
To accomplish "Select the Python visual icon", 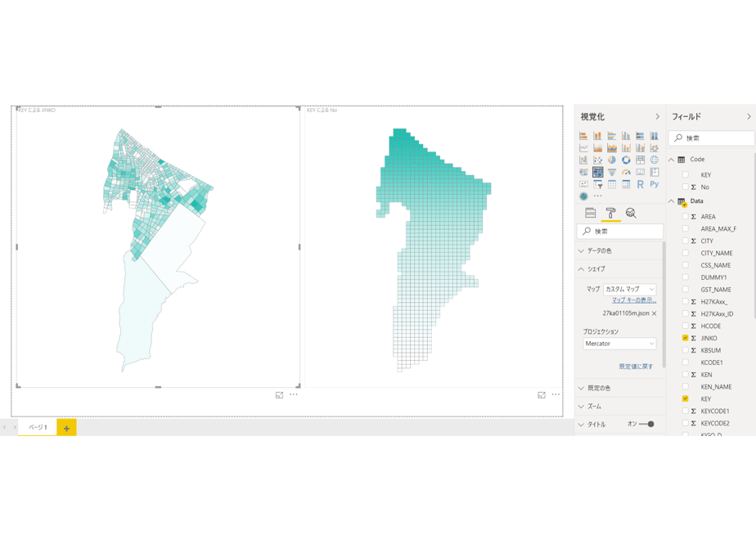I will (x=655, y=184).
